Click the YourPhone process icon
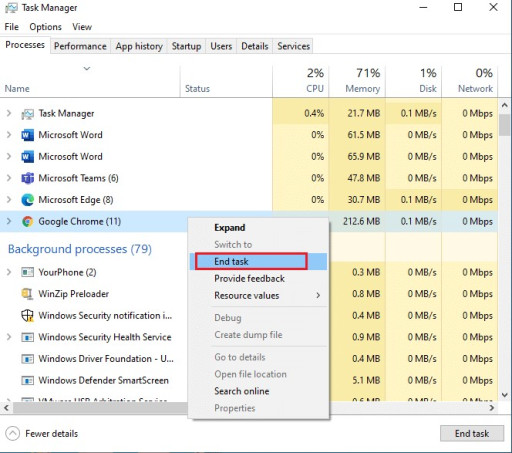Screen dimensions: 512x453 [x=27, y=272]
